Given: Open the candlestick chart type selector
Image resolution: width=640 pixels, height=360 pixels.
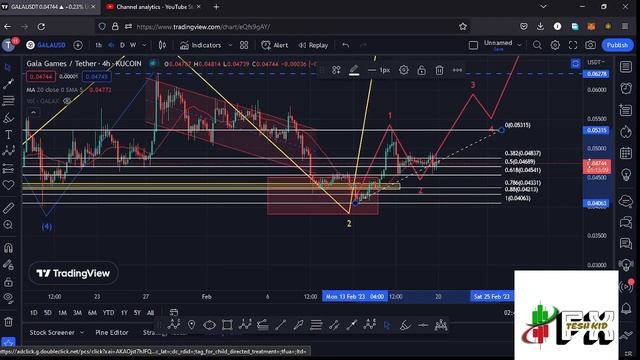Looking at the screenshot, I should click(162, 45).
